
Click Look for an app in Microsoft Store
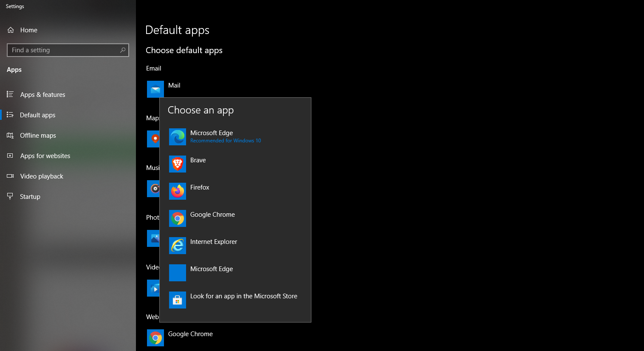(x=243, y=297)
